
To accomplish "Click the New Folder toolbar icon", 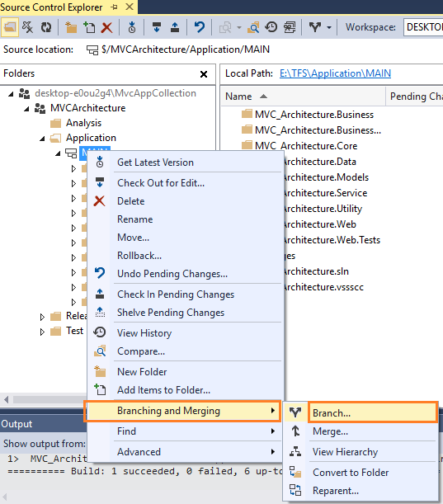I will click(71, 27).
